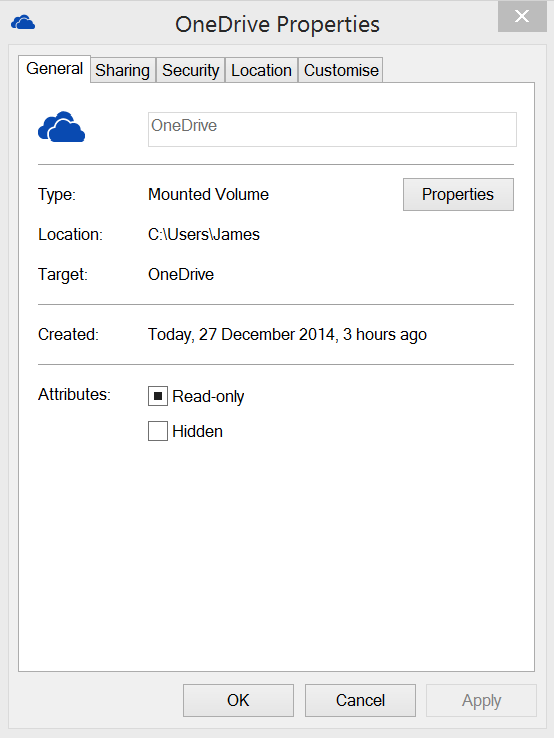Close the OneDrive Properties dialog
554x738 pixels.
click(522, 16)
